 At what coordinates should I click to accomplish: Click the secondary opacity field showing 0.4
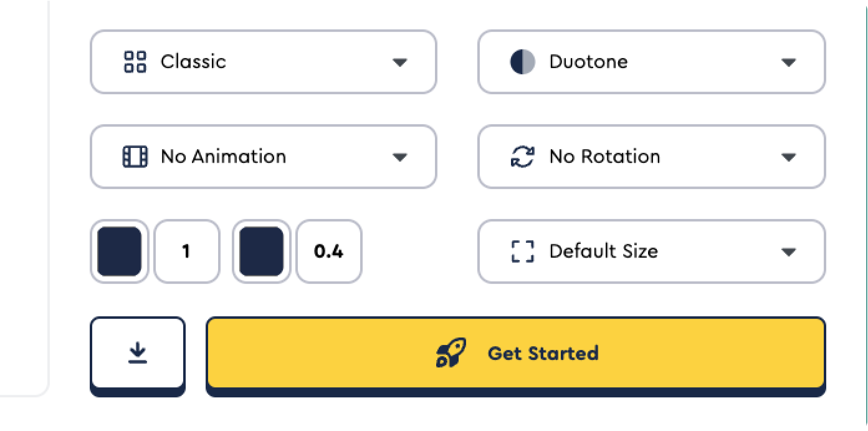(x=328, y=251)
